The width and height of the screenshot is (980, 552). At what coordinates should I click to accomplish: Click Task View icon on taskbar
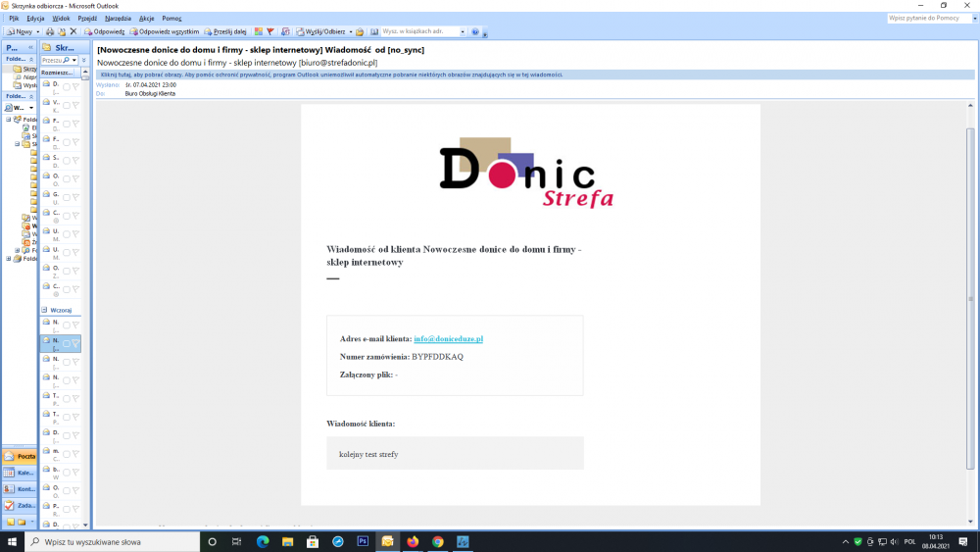236,541
